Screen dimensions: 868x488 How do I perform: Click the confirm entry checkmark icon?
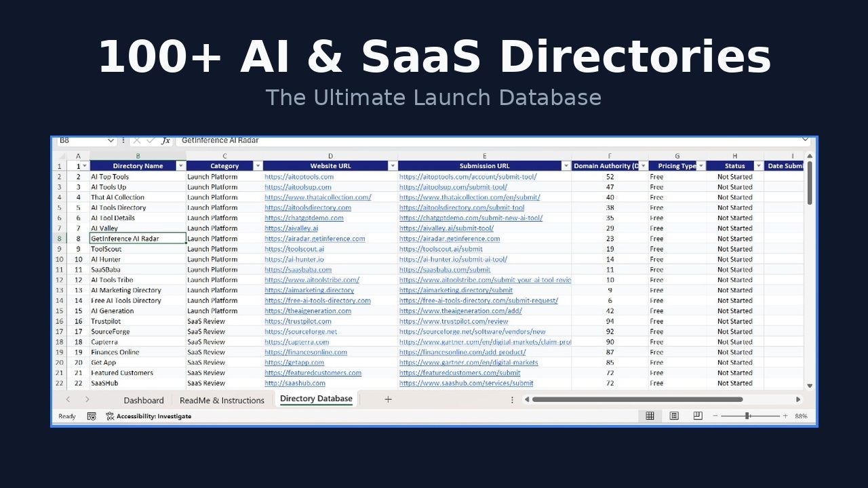[151, 140]
